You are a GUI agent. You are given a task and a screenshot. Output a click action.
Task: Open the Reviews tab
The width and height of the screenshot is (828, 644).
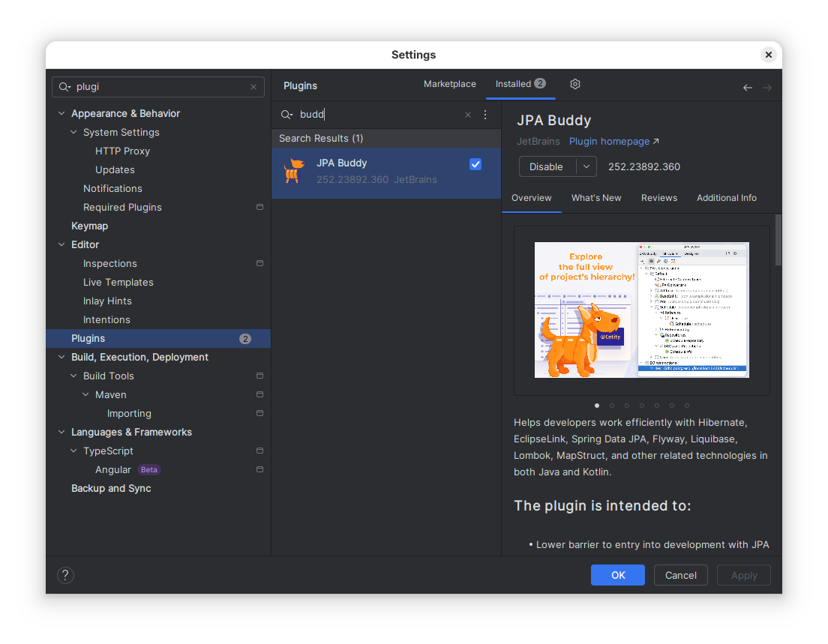click(x=658, y=198)
